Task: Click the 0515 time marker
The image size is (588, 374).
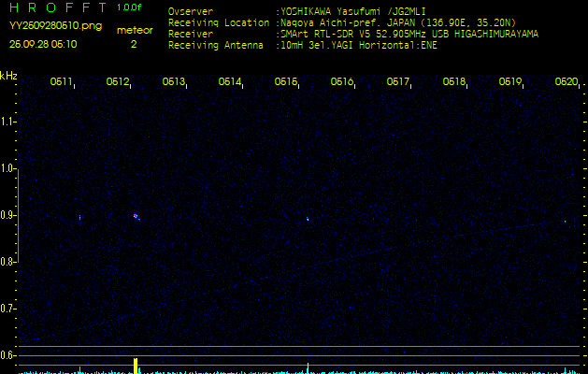Action: (x=286, y=81)
